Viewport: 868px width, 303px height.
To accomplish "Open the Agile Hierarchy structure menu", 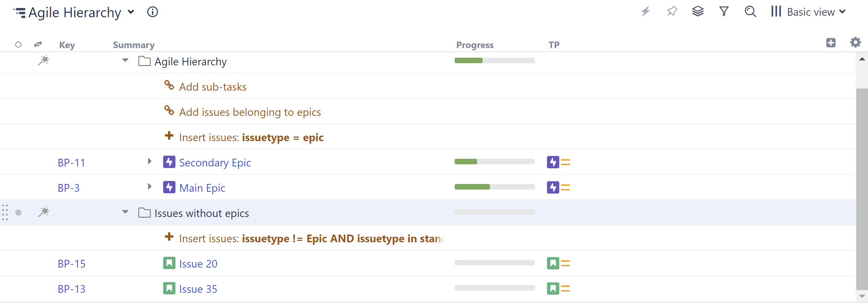I will (131, 12).
